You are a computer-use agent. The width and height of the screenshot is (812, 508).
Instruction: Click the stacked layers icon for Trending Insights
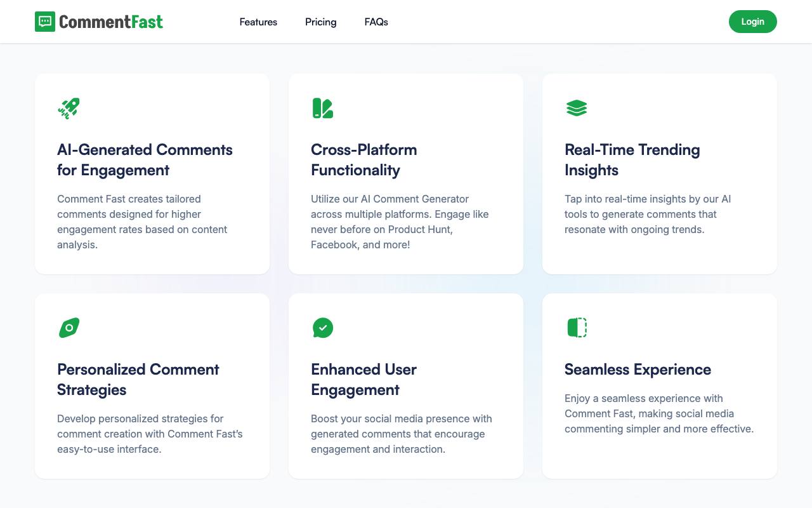click(x=577, y=108)
